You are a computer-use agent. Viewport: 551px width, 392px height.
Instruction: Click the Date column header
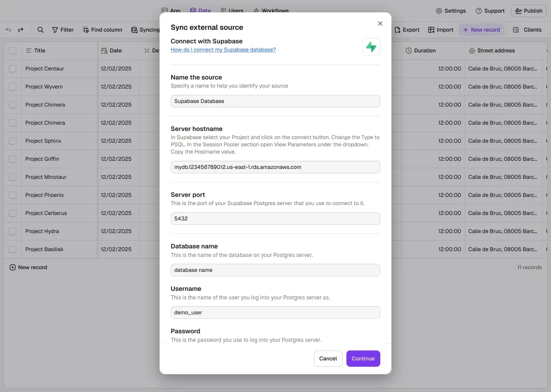[118, 51]
